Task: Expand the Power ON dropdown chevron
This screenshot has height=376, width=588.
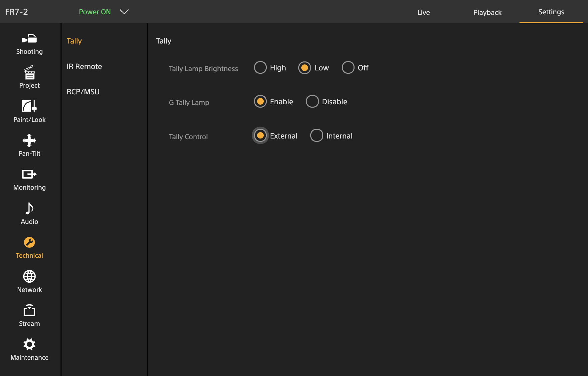Action: (124, 12)
